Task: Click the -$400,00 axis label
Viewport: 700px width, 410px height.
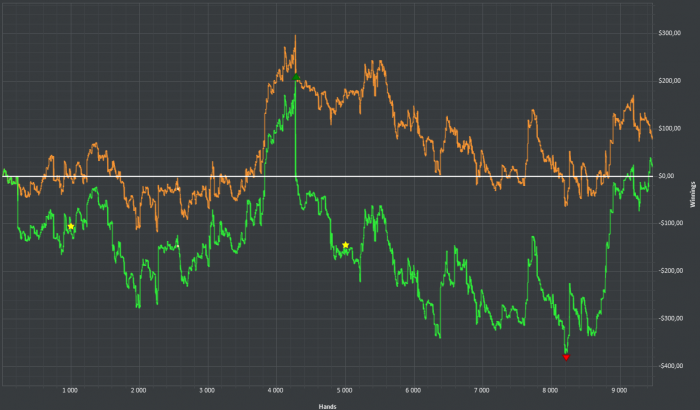Action: point(671,366)
